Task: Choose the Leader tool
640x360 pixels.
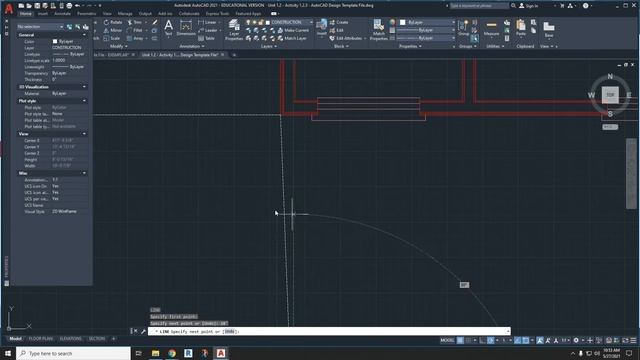Action: click(x=208, y=30)
